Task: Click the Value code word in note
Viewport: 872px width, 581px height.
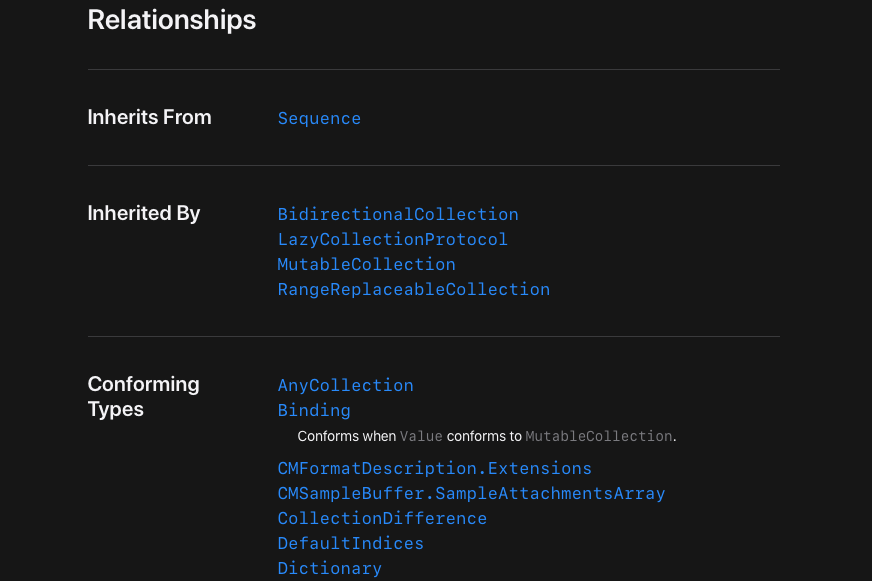Action: pos(421,436)
